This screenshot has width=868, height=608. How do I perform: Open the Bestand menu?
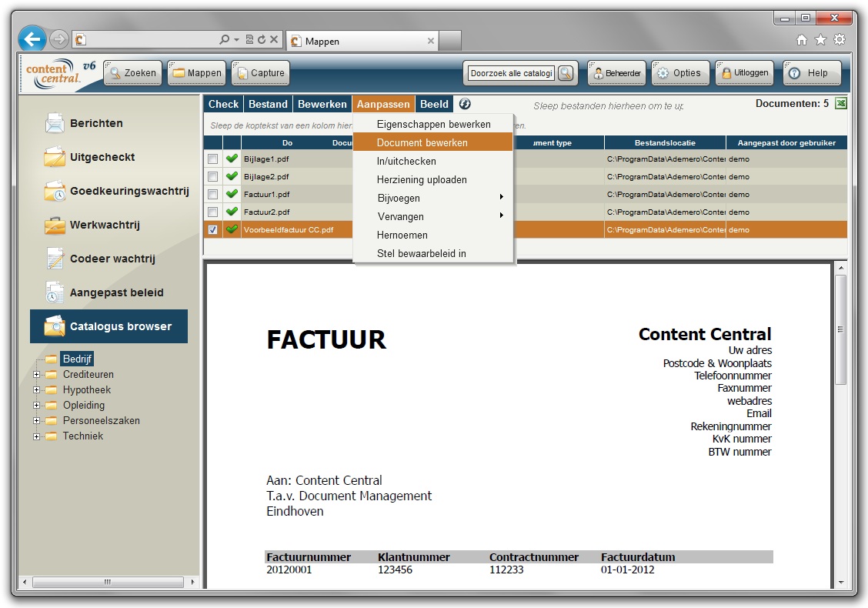[x=269, y=104]
